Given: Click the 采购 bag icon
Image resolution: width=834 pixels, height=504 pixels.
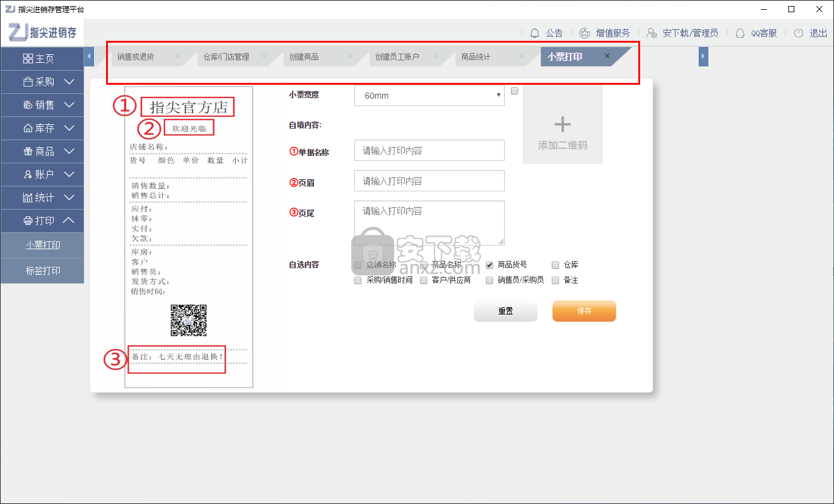Looking at the screenshot, I should point(28,82).
